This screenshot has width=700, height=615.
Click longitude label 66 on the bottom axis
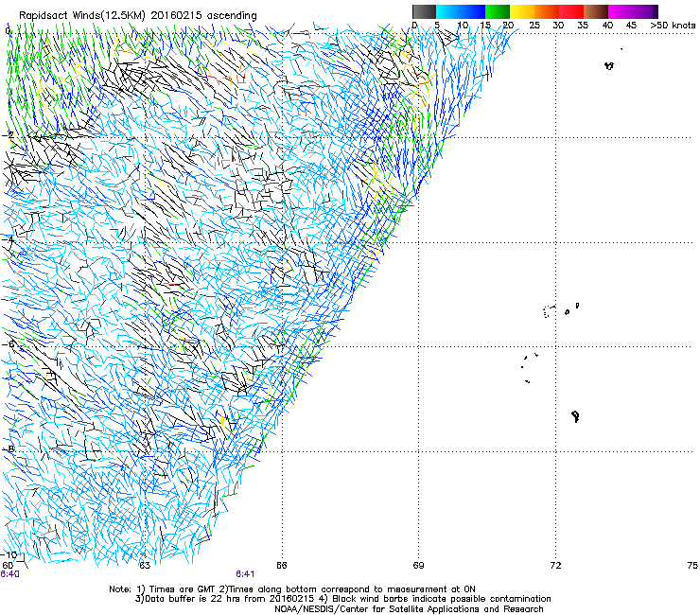(x=281, y=566)
